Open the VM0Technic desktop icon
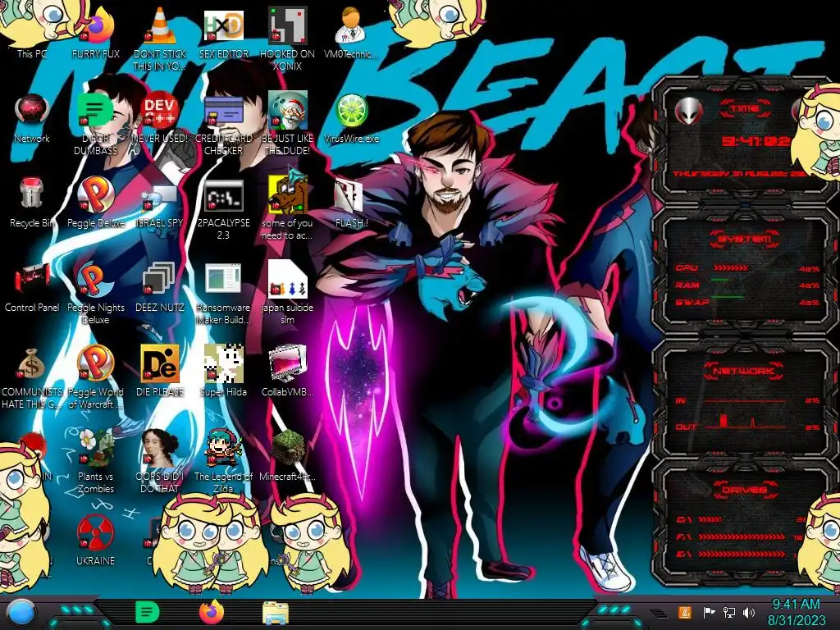Viewport: 840px width, 630px height. pyautogui.click(x=351, y=32)
